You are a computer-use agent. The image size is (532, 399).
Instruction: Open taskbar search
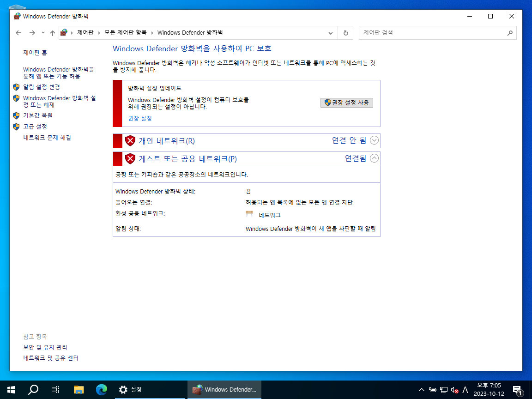[x=33, y=389]
